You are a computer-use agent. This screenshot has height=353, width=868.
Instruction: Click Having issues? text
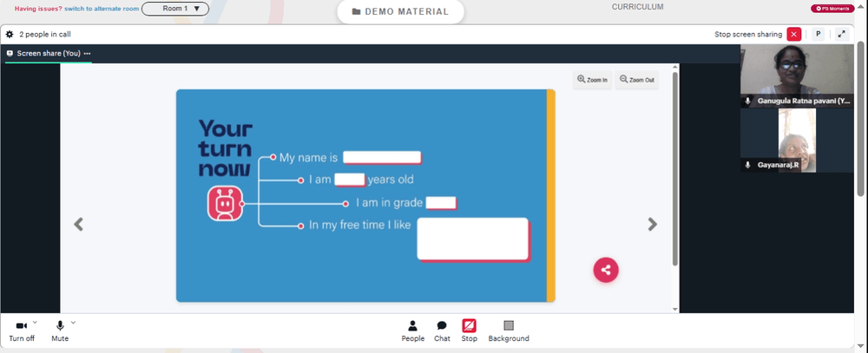click(38, 9)
